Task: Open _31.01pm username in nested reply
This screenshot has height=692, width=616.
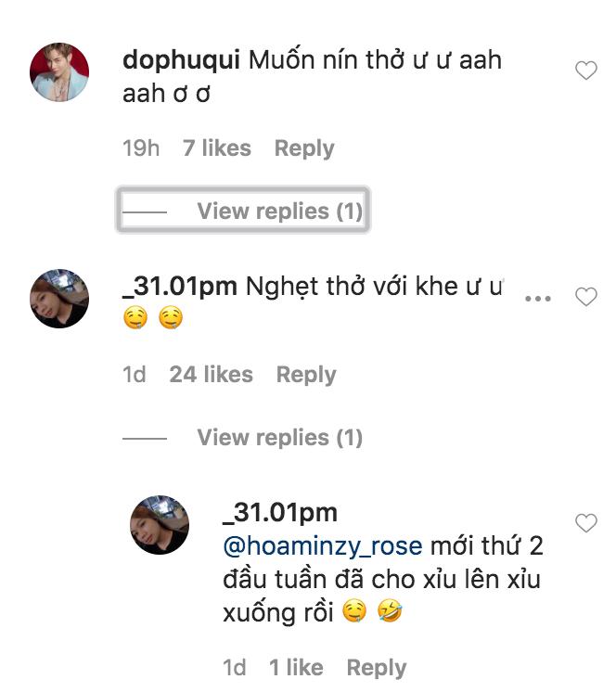Action: [280, 512]
